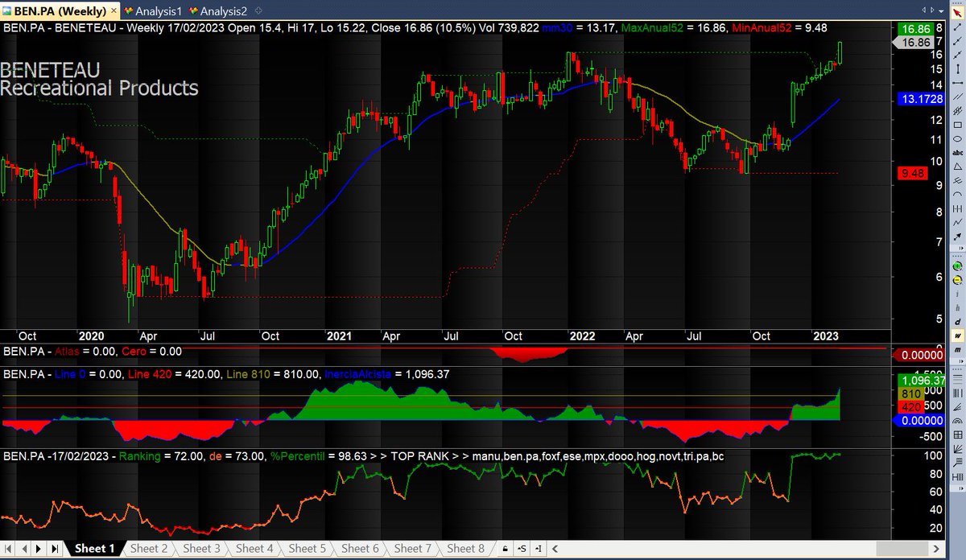Switch to the monthly 'm' interval
Image resolution: width=966 pixels, height=560 pixels.
(958, 351)
